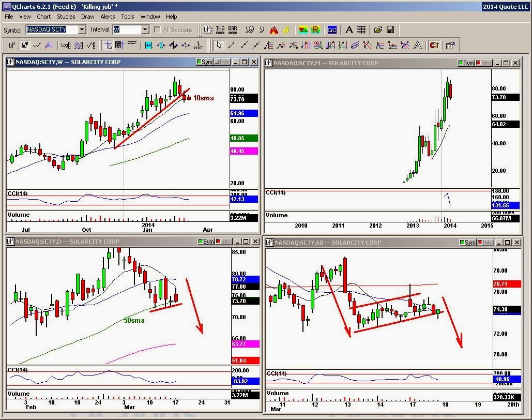This screenshot has height=420, width=532.
Task: Select the trend line segment drawing tool
Action: (x=232, y=45)
